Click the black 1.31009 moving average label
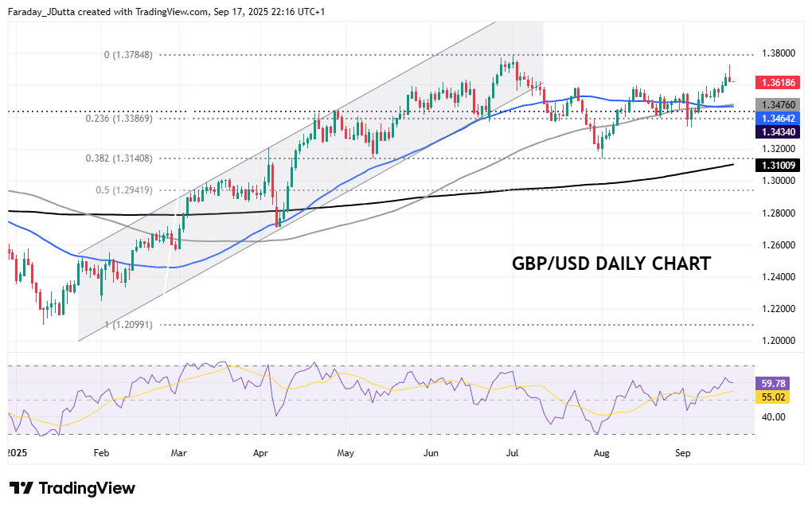The image size is (812, 512). tap(775, 166)
